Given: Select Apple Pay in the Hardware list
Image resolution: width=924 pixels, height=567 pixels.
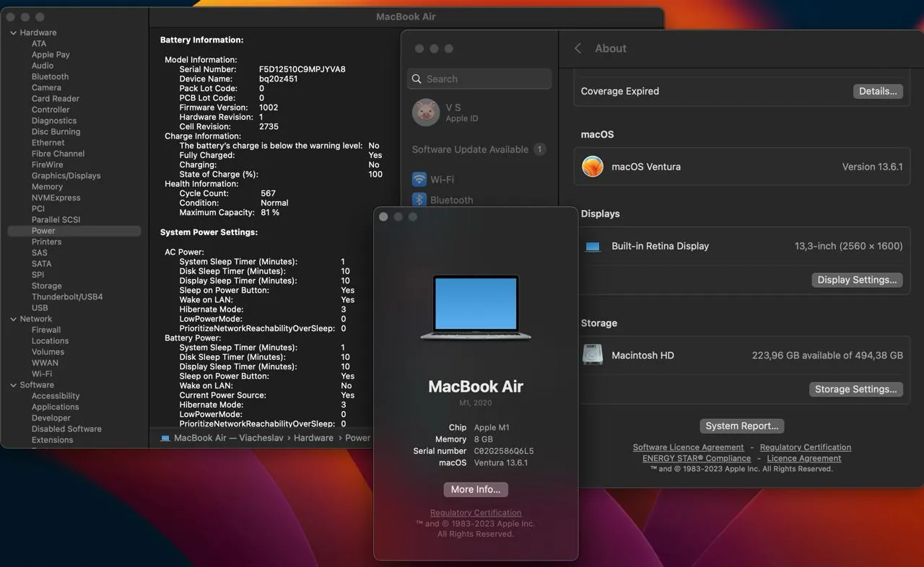Looking at the screenshot, I should (51, 55).
